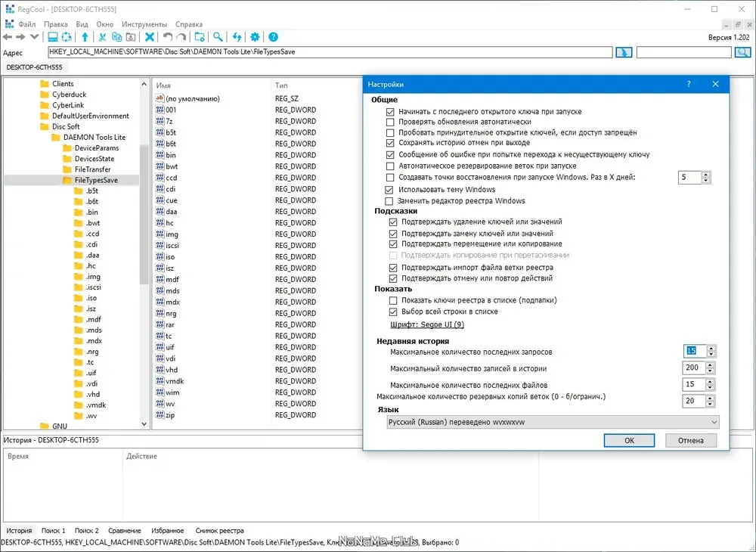Open the Язык language dropdown
Image resolution: width=756 pixels, height=552 pixels.
tap(553, 422)
